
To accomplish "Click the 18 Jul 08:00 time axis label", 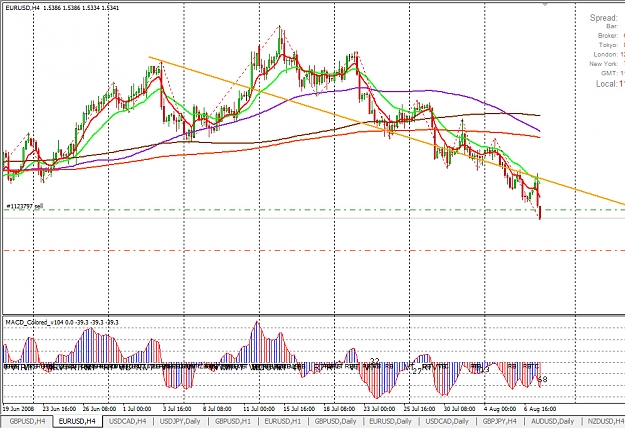I will click(339, 408).
